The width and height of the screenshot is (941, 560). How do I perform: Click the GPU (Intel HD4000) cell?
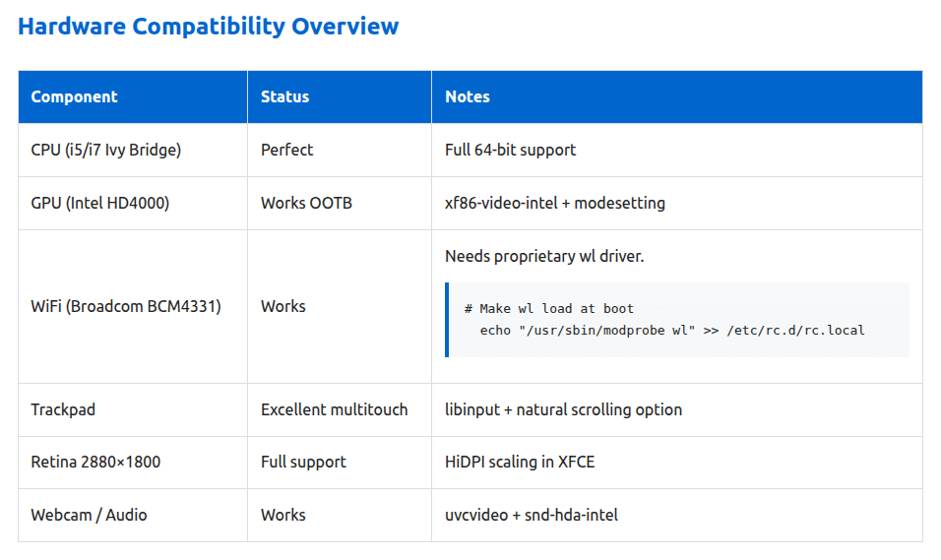133,203
